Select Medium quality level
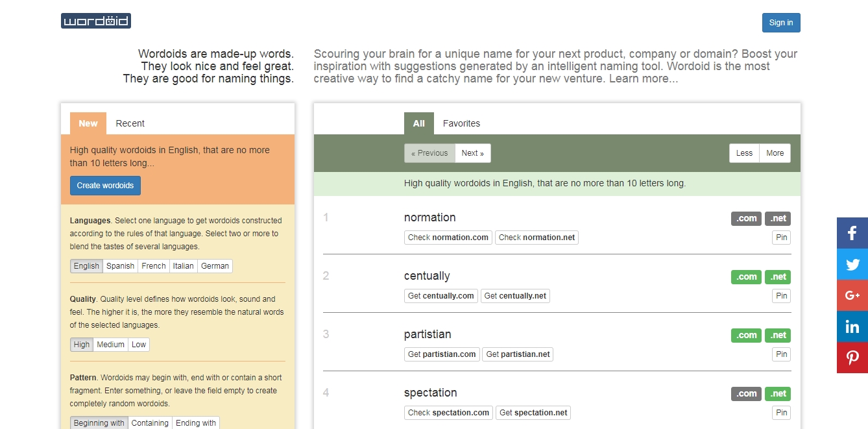The height and width of the screenshot is (429, 868). (110, 345)
